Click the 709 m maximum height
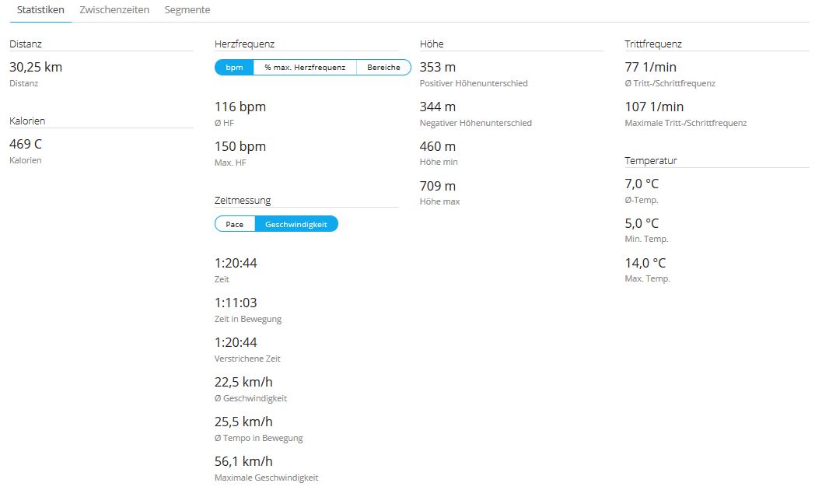The image size is (822, 504). click(x=438, y=186)
